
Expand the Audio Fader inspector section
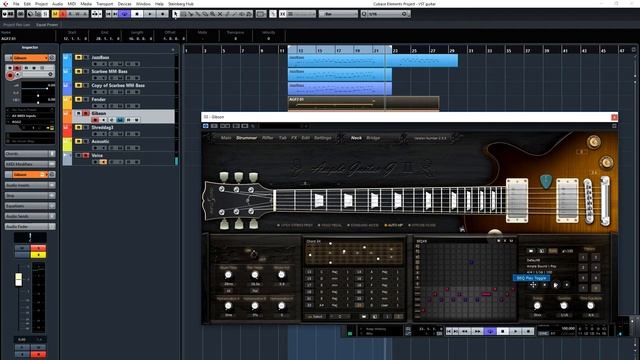30,227
